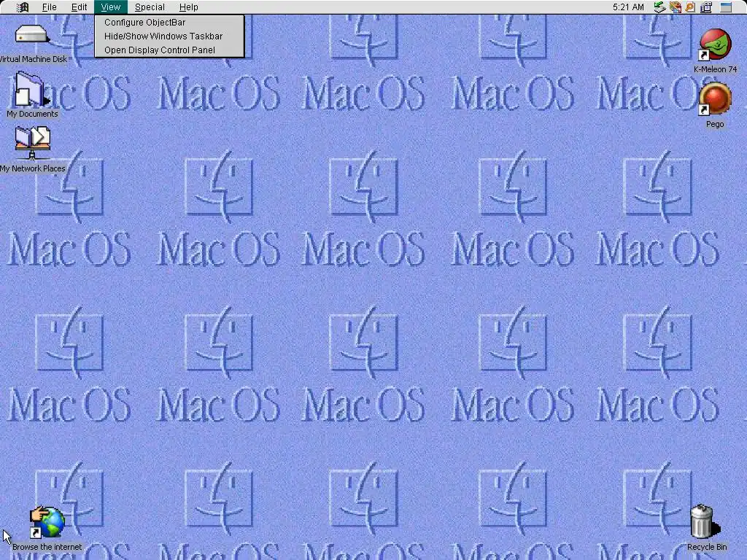The width and height of the screenshot is (747, 560).
Task: Select the Recycle Bin icon
Action: coord(705,521)
